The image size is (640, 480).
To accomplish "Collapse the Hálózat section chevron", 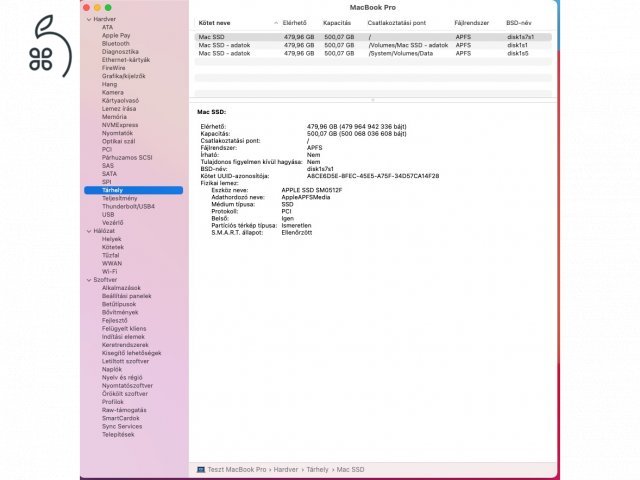I will tap(89, 231).
